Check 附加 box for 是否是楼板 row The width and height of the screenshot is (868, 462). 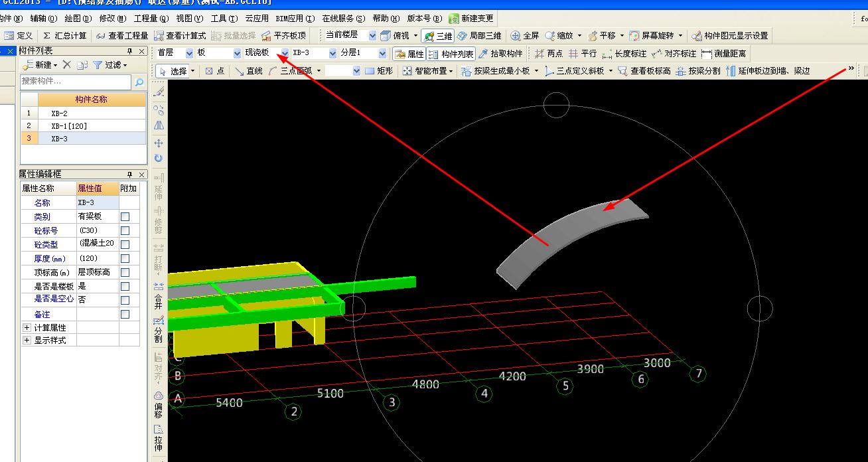coord(125,287)
